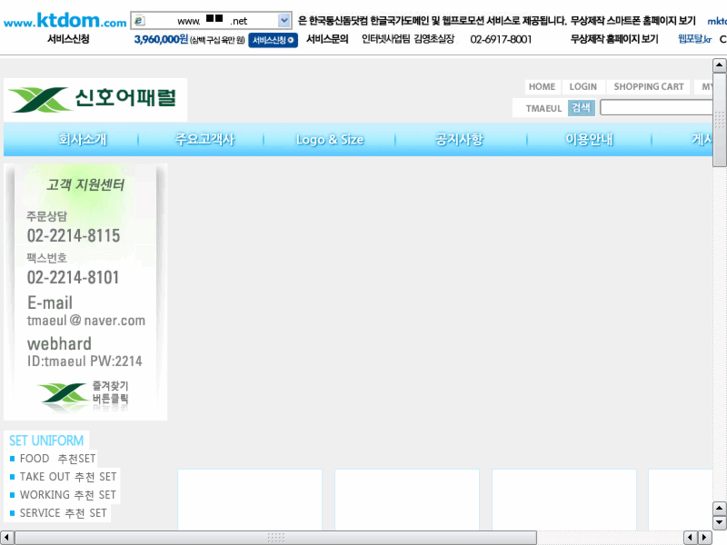
Task: Click the 02-6917-8001 service phone number
Action: coord(501,39)
